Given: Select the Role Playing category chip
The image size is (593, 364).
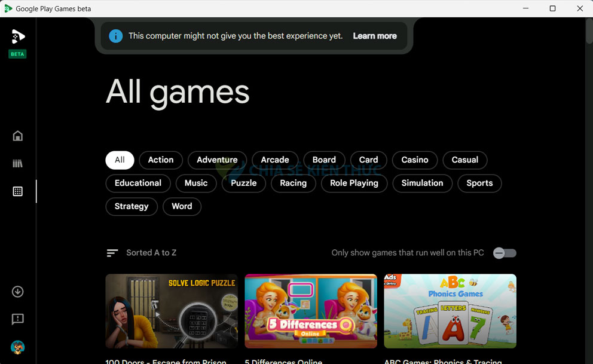Looking at the screenshot, I should (354, 183).
